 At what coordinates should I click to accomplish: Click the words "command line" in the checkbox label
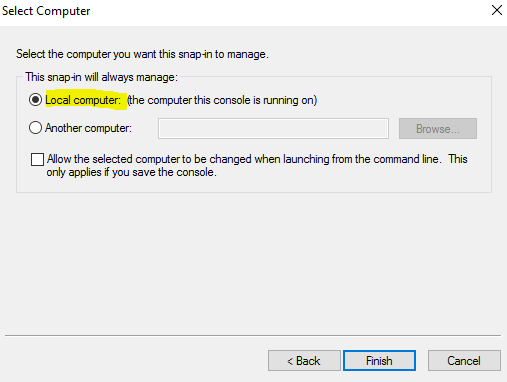(406, 159)
